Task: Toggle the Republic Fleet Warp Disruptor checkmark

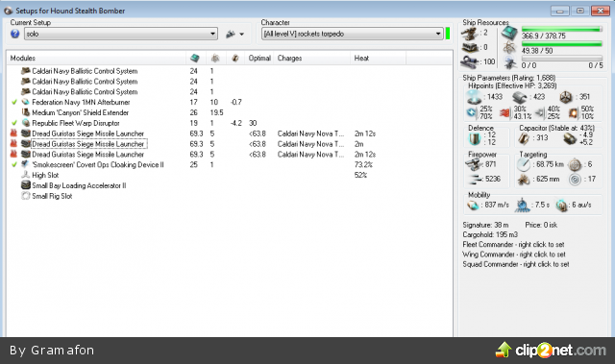Action: (14, 123)
